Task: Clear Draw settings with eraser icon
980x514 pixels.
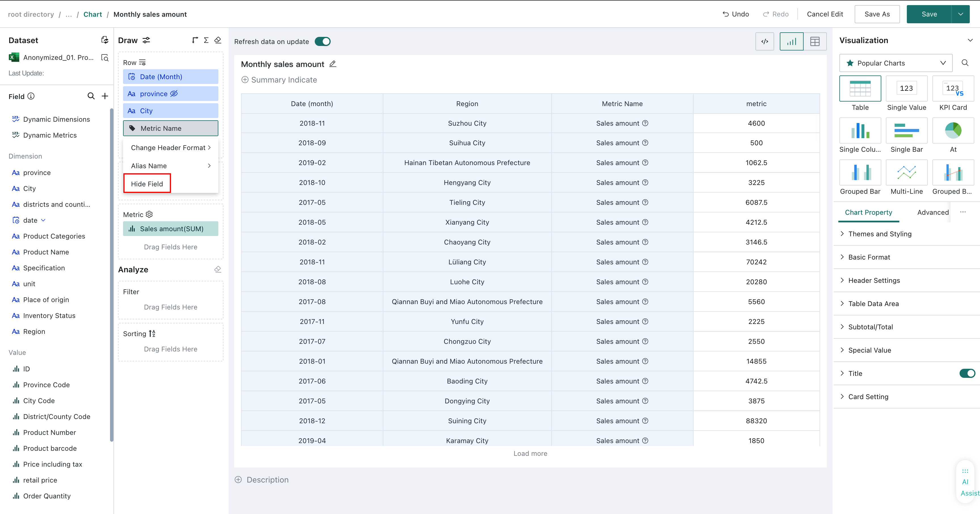Action: pos(217,40)
